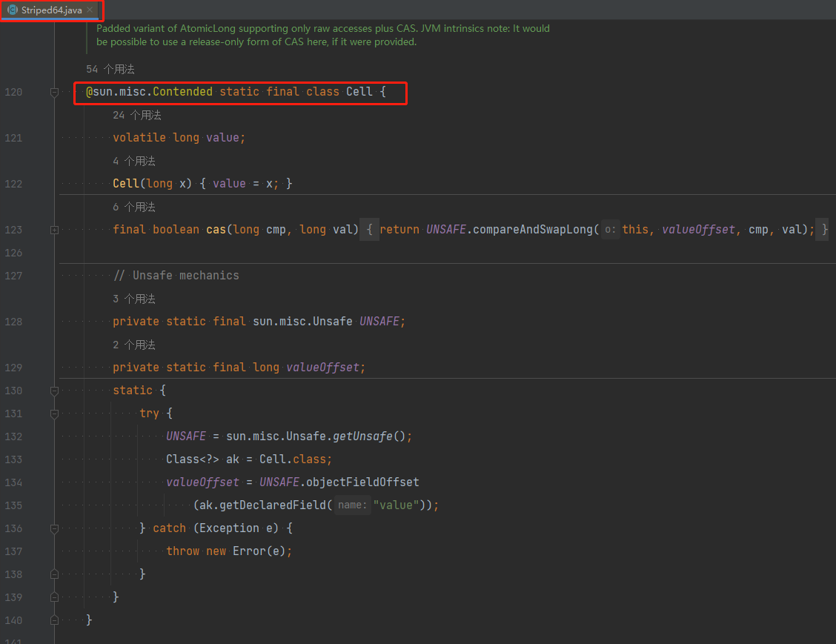The height and width of the screenshot is (644, 836).
Task: Click 'getUnsafe' method call
Action: click(x=362, y=436)
